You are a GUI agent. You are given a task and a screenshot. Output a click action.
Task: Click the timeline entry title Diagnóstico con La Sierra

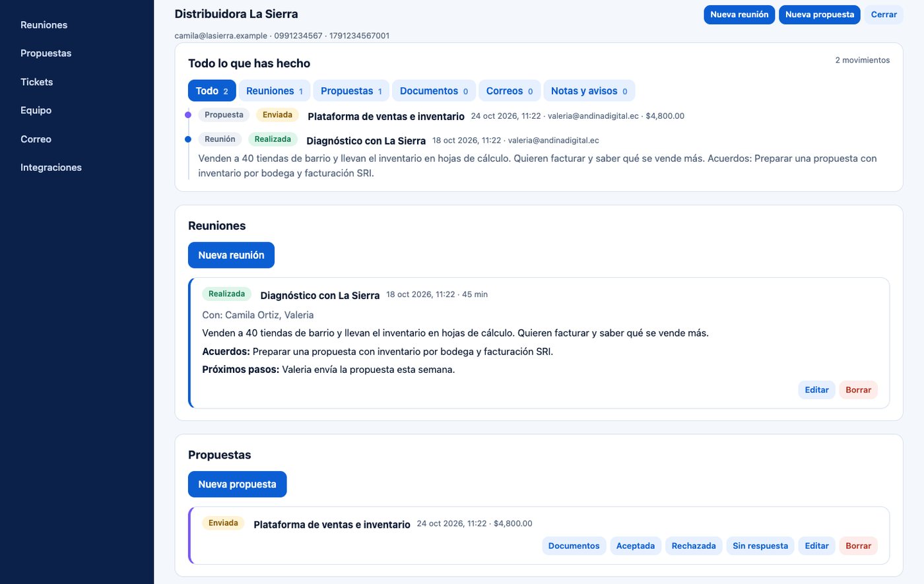click(x=366, y=141)
